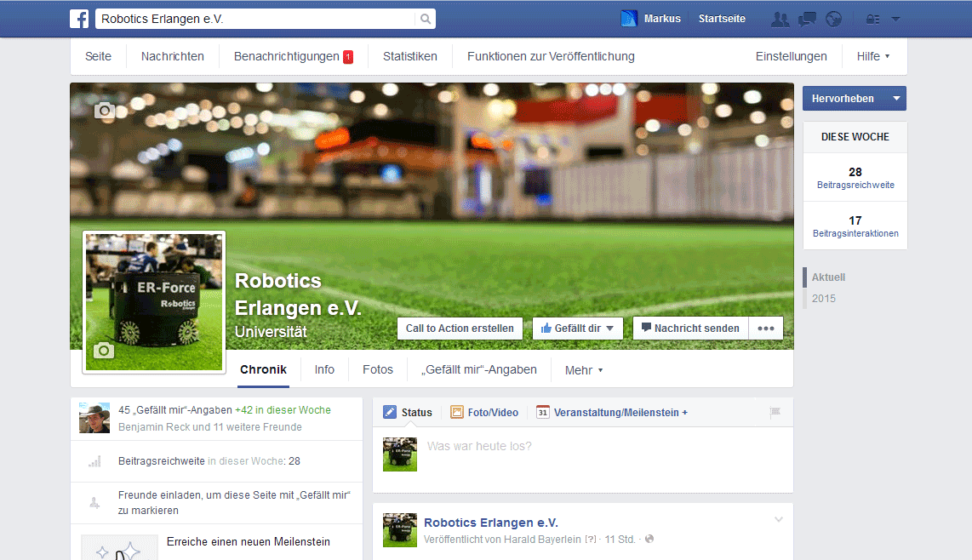This screenshot has height=560, width=972.
Task: Open messages icon in top bar
Action: [x=807, y=20]
